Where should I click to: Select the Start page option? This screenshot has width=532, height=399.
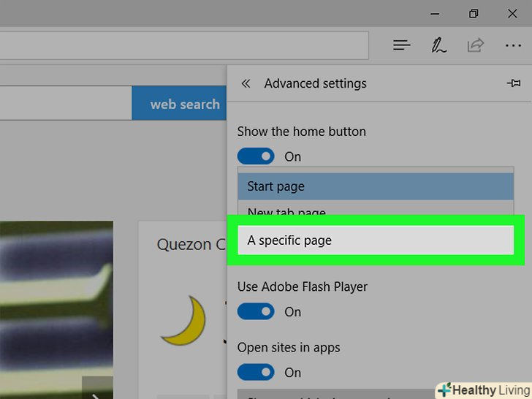376,186
